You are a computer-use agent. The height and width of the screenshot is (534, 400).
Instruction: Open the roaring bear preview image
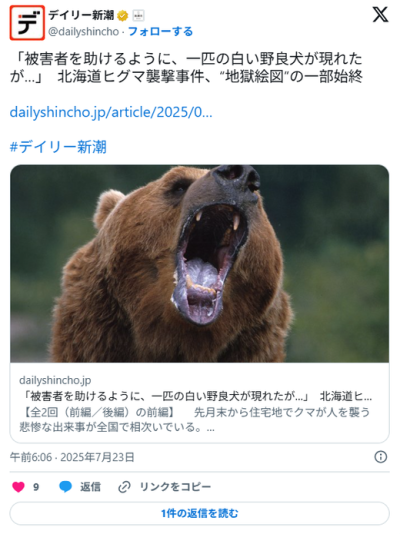(199, 264)
